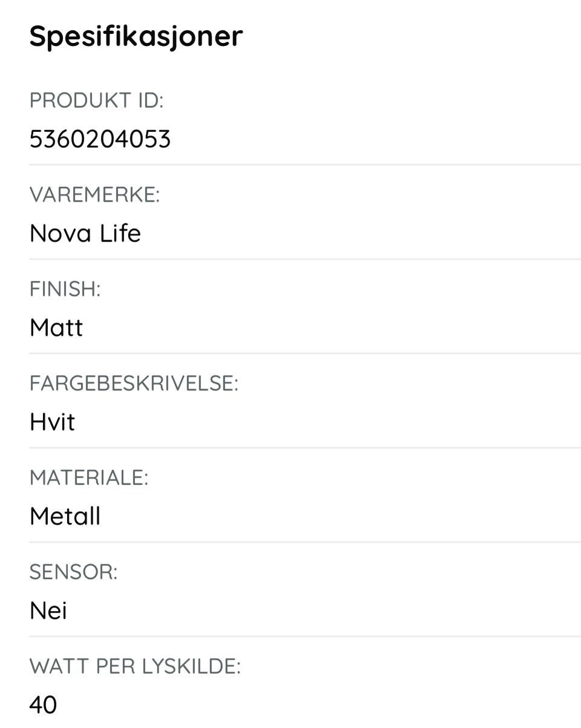
Task: Click the WATT PER LYSKILDE label
Action: tap(135, 667)
